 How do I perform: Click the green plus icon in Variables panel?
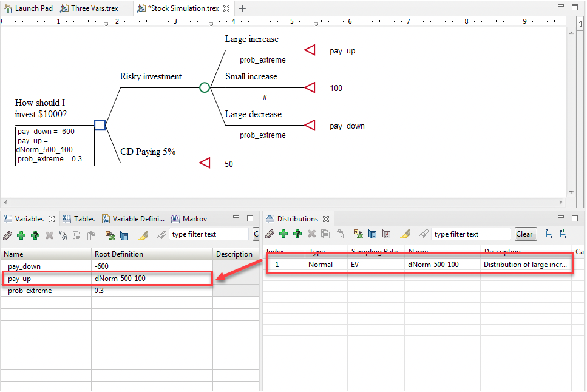click(21, 235)
